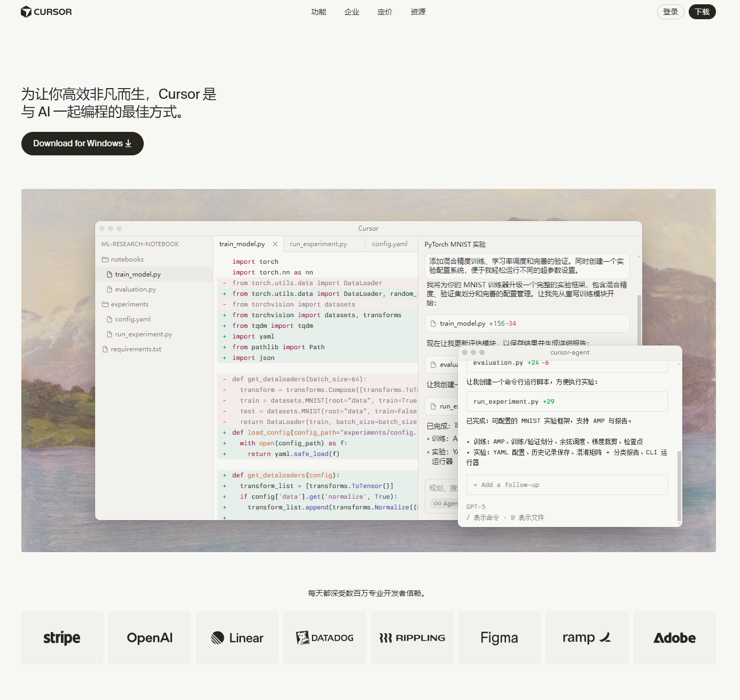
Task: Click the Add a follow-up field
Action: pyautogui.click(x=566, y=485)
